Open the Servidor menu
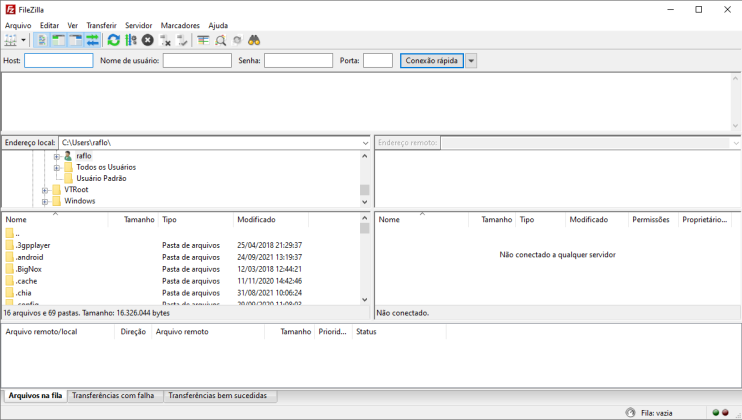The width and height of the screenshot is (742, 420). 139,26
